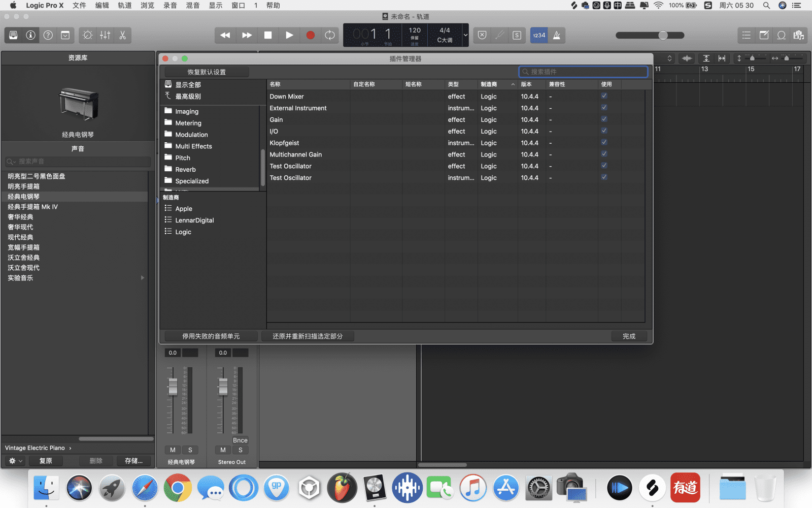812x508 pixels.
Task: Click the 搜索插件 search field
Action: (584, 72)
